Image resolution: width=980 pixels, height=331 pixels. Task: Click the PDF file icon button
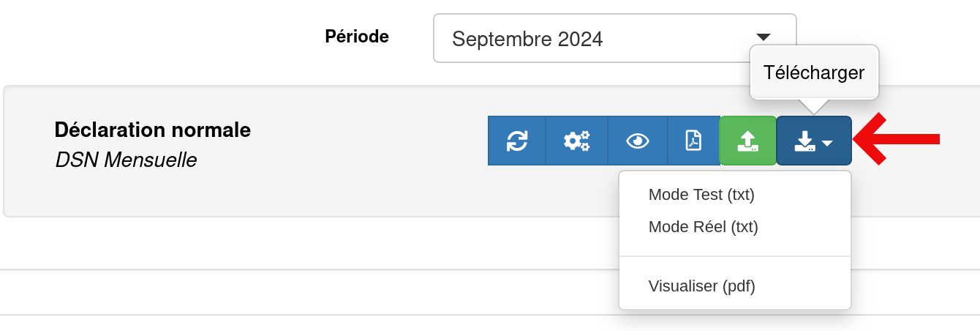693,141
